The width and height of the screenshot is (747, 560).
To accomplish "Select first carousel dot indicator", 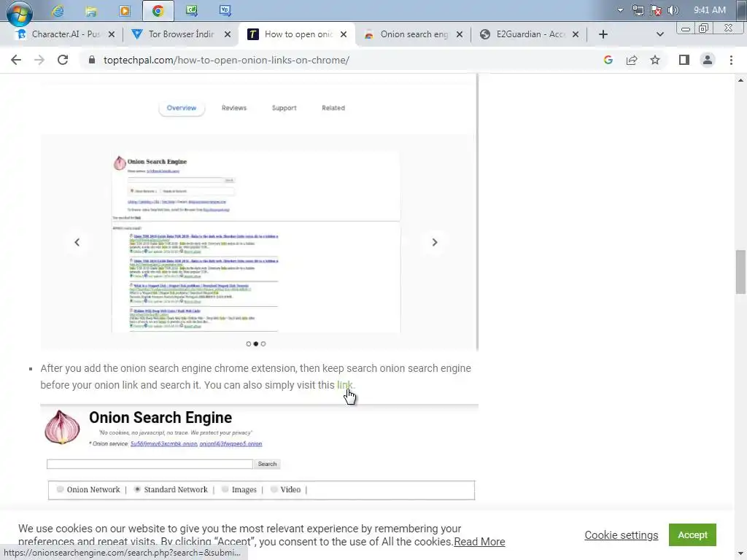I will pos(248,344).
